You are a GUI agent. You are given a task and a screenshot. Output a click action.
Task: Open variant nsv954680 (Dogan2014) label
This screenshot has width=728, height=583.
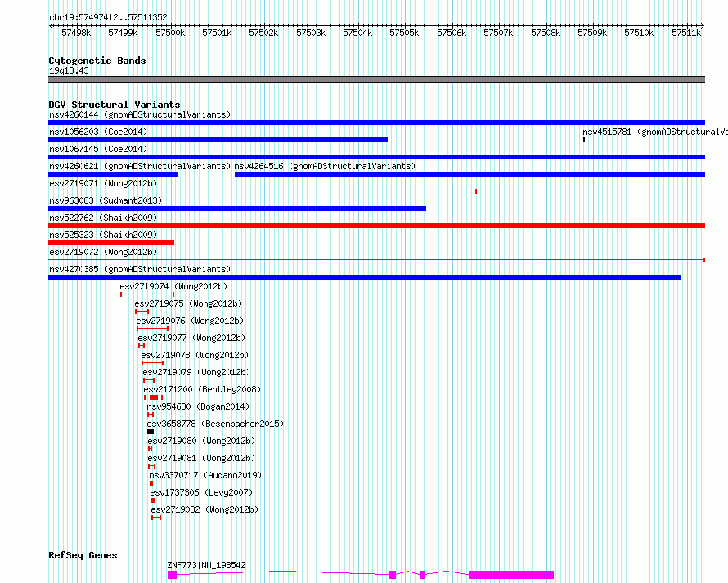tap(198, 406)
